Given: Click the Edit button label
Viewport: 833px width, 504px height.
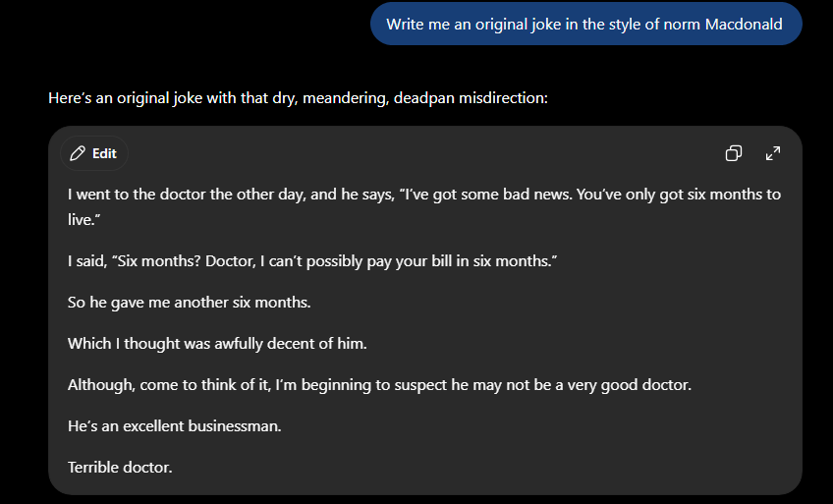Looking at the screenshot, I should (104, 153).
